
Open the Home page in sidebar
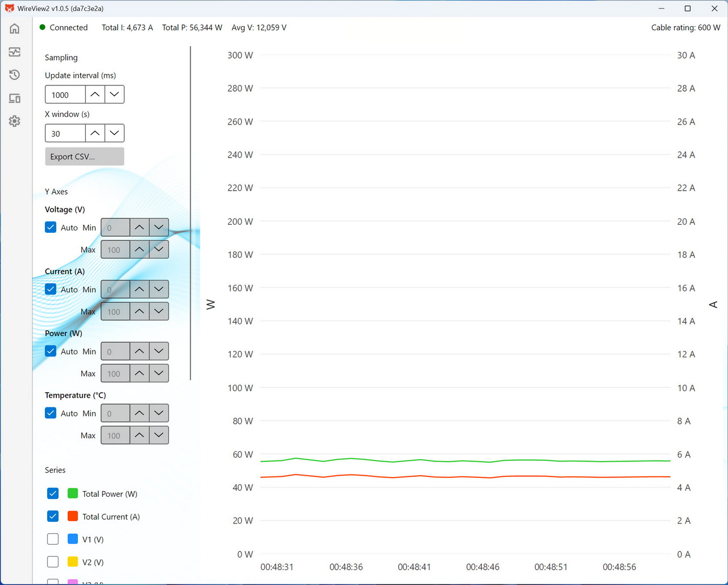point(15,28)
